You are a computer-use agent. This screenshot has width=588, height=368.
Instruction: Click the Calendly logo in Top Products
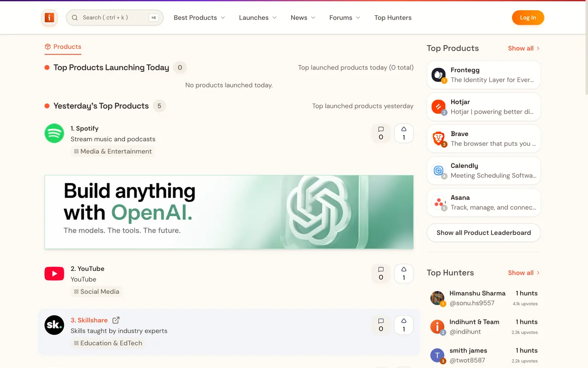[439, 170]
